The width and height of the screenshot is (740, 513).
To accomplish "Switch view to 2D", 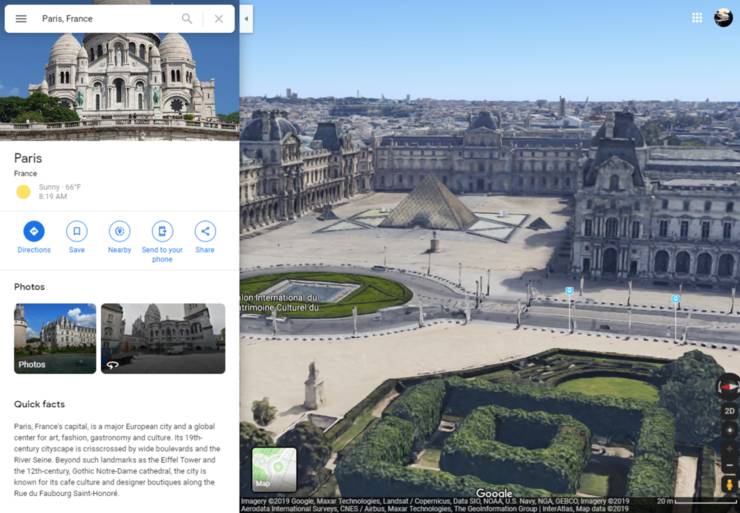I will coord(729,411).
